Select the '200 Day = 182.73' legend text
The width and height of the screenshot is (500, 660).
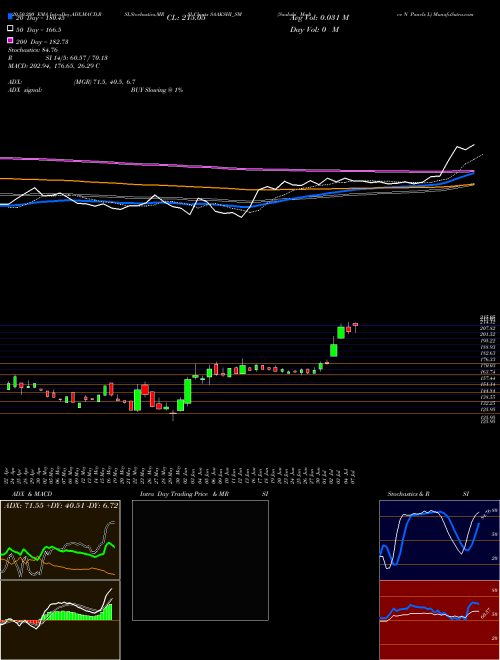42,42
